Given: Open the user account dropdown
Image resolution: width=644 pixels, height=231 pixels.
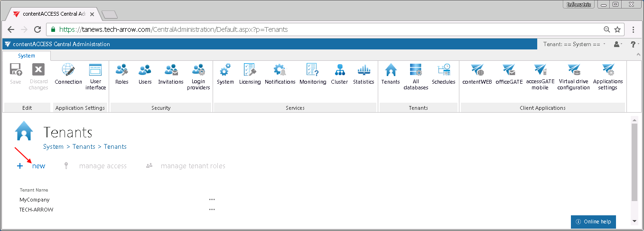Looking at the screenshot, I should coord(617,44).
